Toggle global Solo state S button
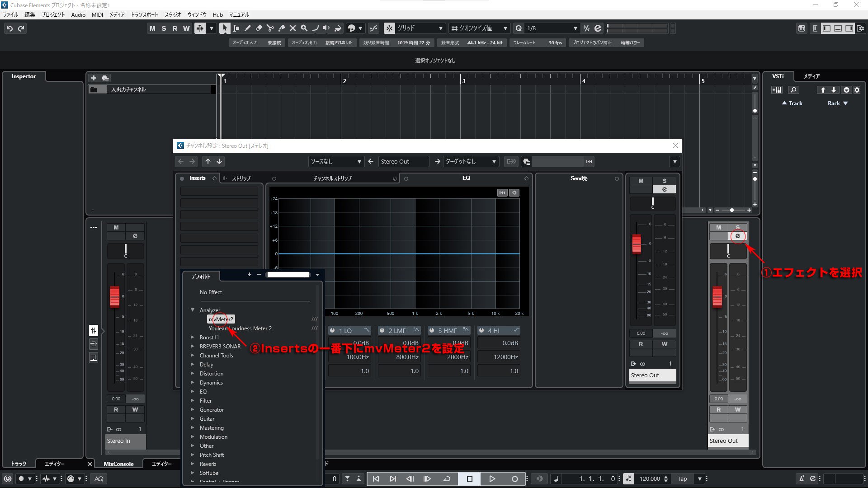868x488 pixels. (164, 28)
